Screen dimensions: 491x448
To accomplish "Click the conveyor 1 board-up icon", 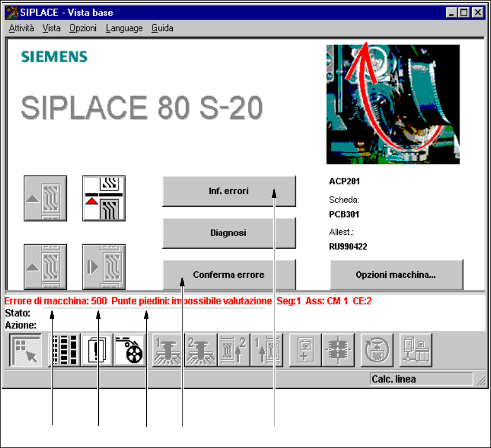I will point(266,350).
